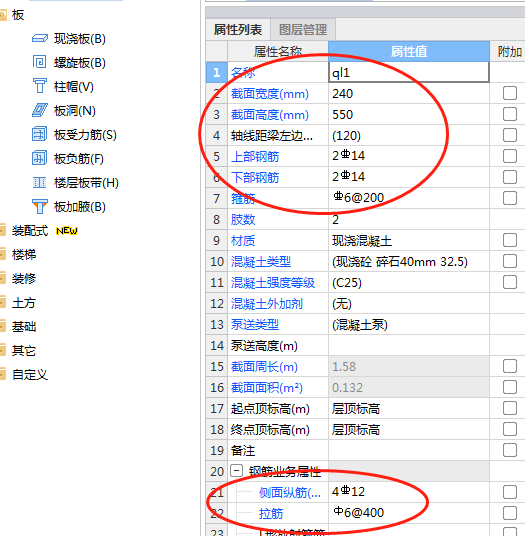The width and height of the screenshot is (525, 536).
Task: Click the 附加 column header
Action: [x=509, y=52]
